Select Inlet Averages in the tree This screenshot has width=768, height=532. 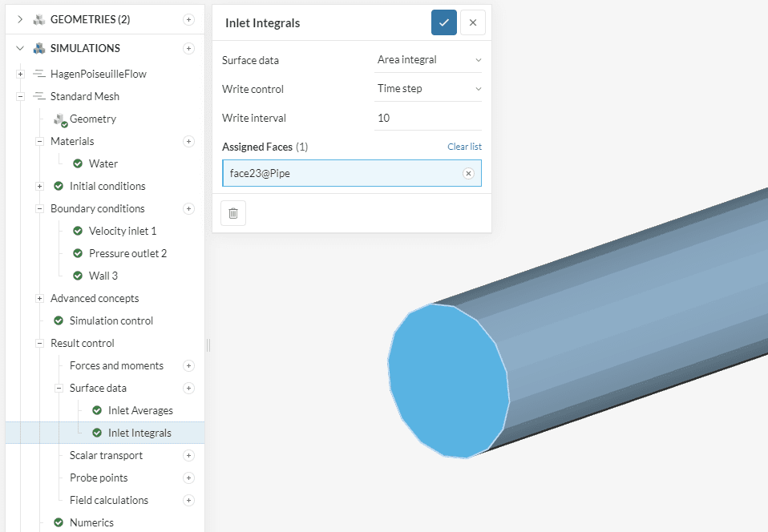pos(140,410)
